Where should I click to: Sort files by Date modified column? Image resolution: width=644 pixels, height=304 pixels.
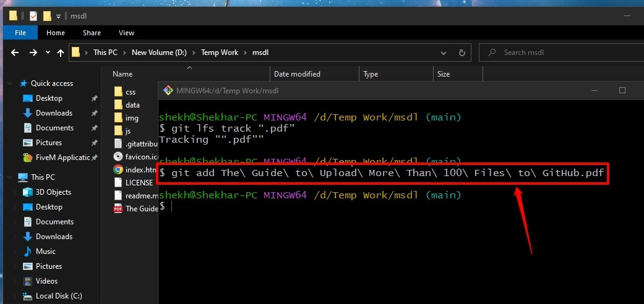click(297, 74)
